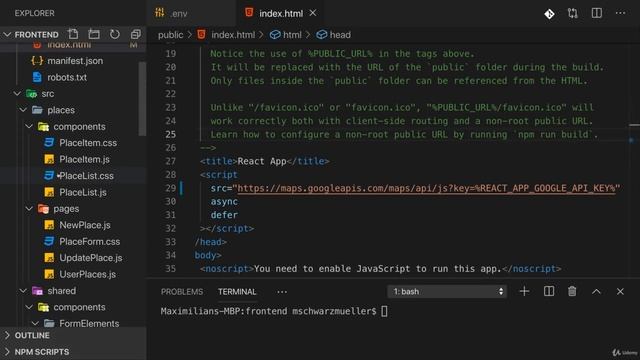The height and width of the screenshot is (360, 640).
Task: Refresh the Explorer file tree
Action: click(115, 34)
